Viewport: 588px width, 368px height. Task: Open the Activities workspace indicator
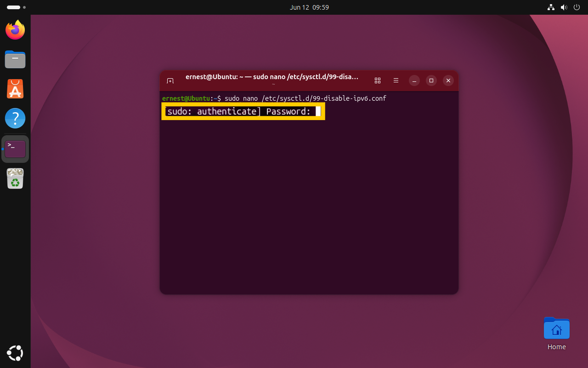pos(16,7)
